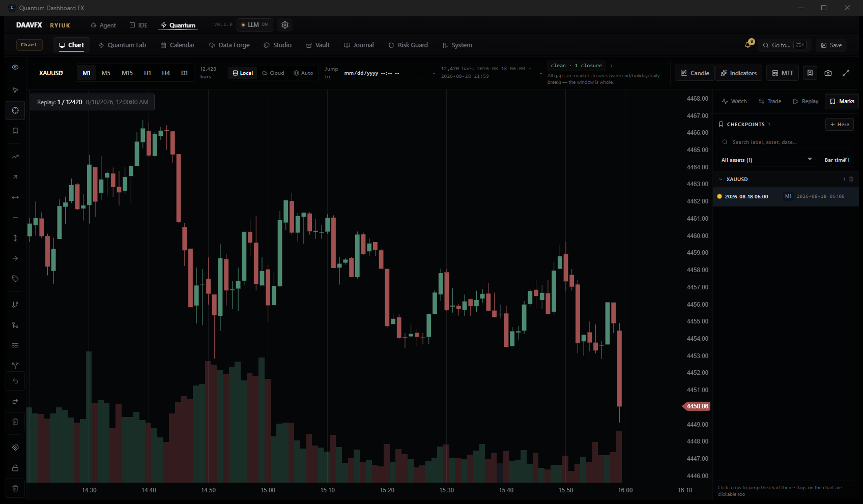Select the right arrow ray tool
Image resolution: width=863 pixels, height=504 pixels.
pyautogui.click(x=15, y=258)
